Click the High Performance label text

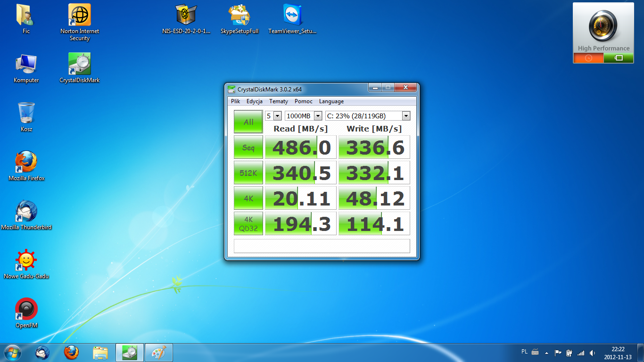point(603,48)
